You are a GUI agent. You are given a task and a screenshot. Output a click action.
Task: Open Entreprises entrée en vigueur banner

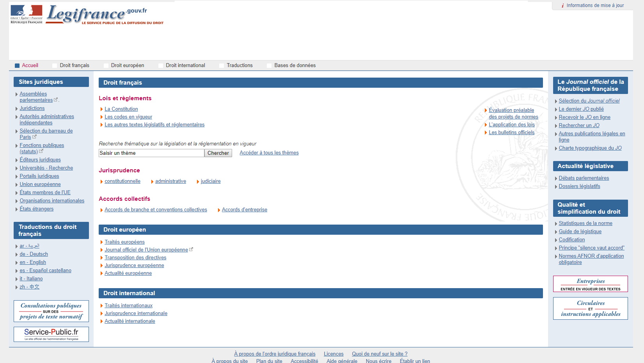pos(591,284)
